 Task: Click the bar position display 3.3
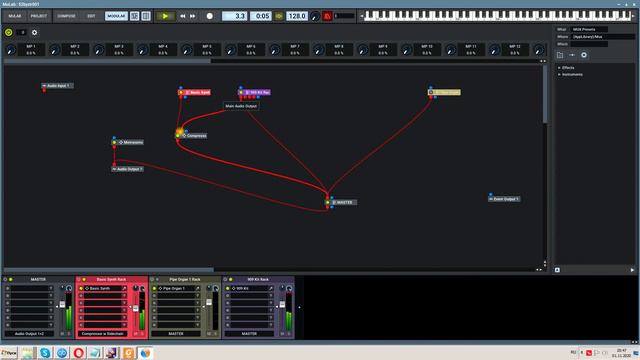coord(234,16)
